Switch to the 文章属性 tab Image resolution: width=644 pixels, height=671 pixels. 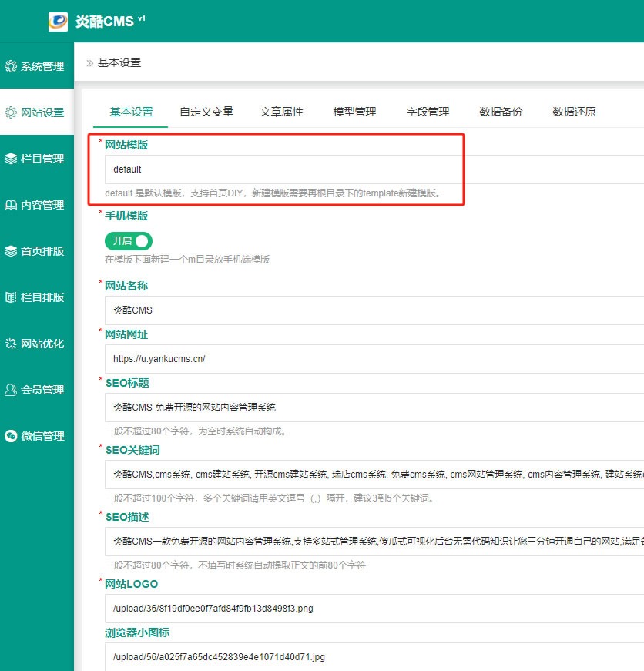point(281,112)
